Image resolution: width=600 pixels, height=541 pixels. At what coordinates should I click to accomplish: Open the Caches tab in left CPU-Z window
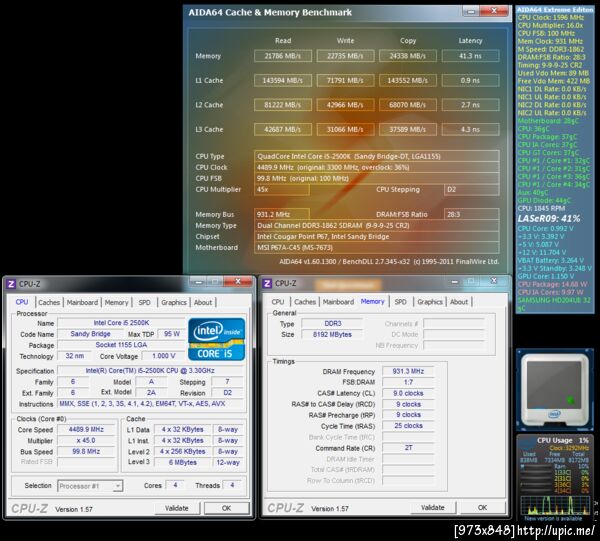coord(49,302)
